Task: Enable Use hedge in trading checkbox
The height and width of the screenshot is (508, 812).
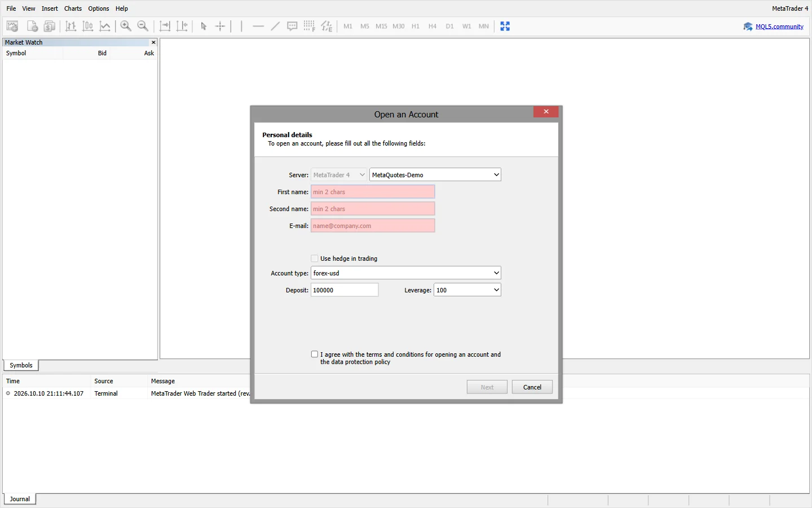Action: pos(315,259)
